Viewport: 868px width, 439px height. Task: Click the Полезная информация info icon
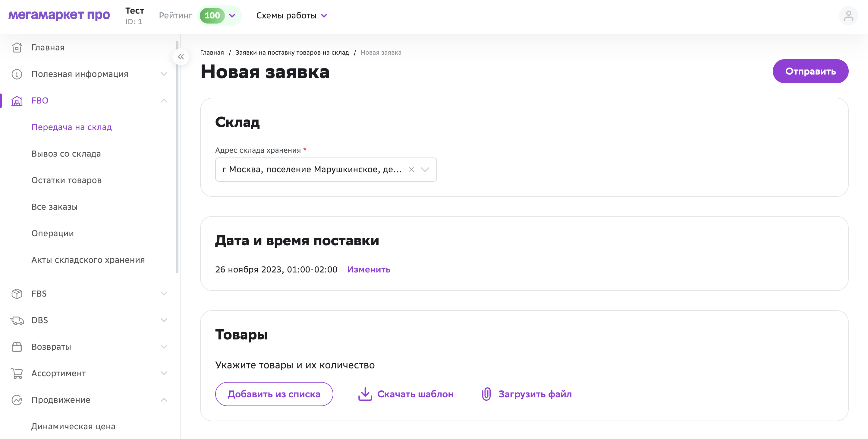pos(17,74)
